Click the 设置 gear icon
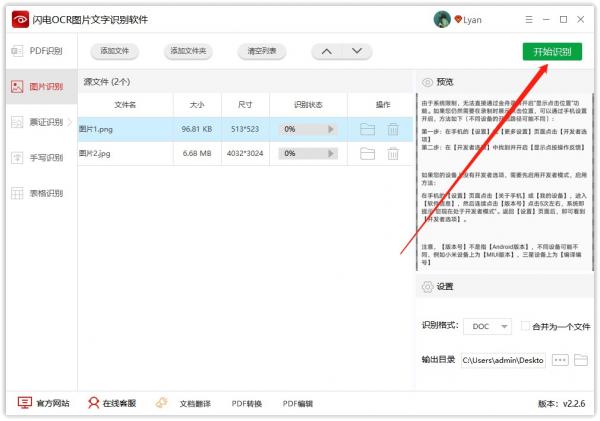Viewport: 600px width, 421px height. (427, 287)
